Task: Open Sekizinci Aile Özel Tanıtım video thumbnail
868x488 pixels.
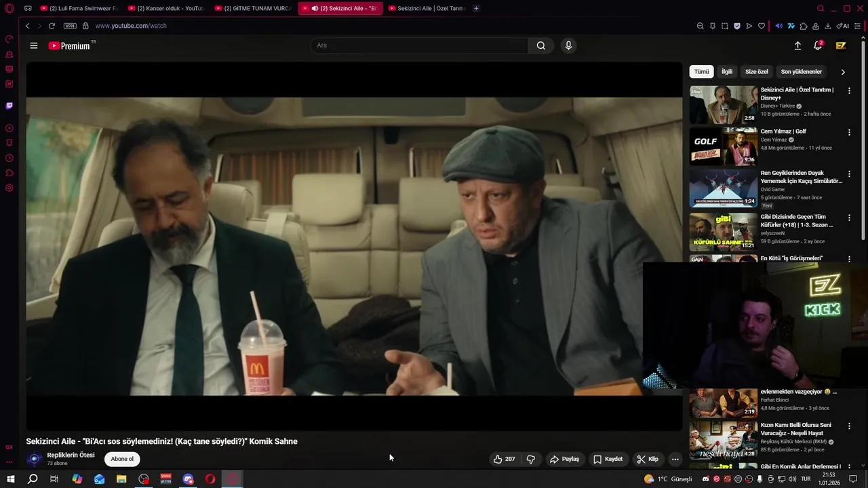Action: 723,104
